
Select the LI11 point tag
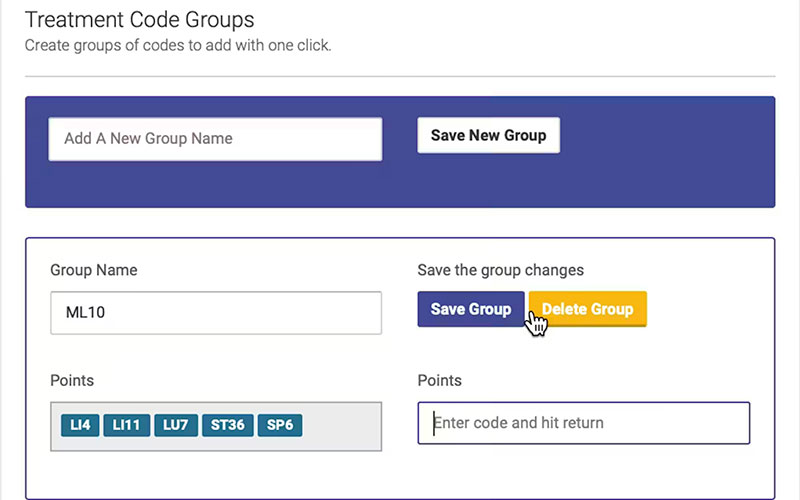[x=127, y=425]
